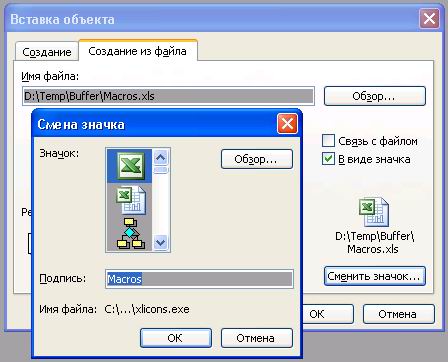Click the C:\...\xlicons.exe file path text
The width and height of the screenshot is (448, 362).
147,309
